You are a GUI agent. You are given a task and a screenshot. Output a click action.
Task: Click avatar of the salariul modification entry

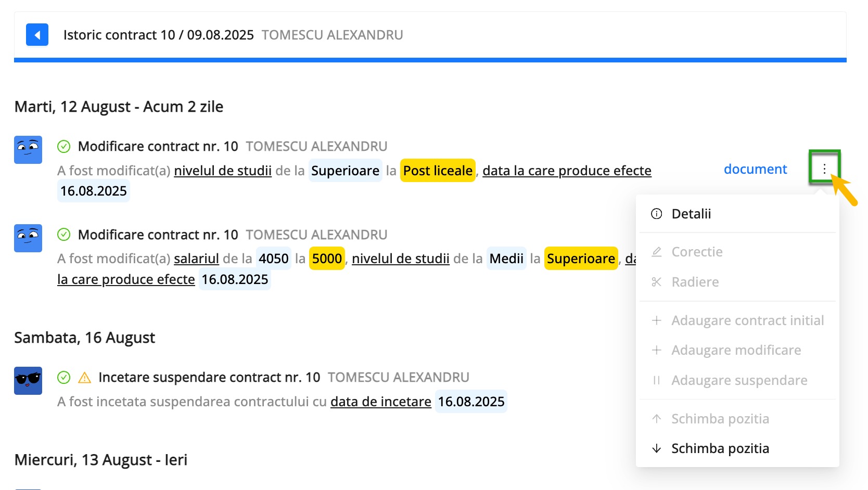click(28, 238)
